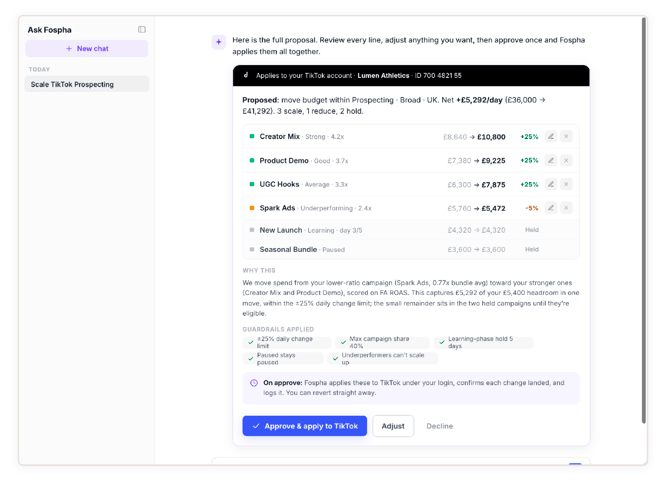Select the New Launch campaign name
The image size is (670, 480).
coord(280,230)
